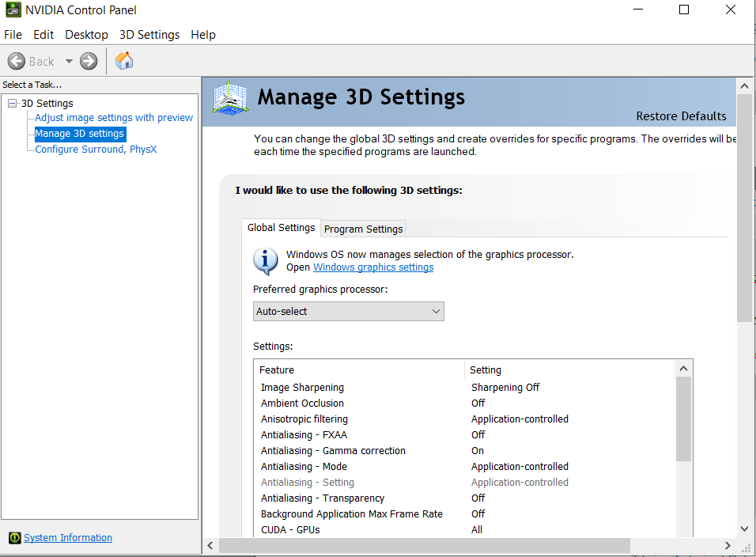This screenshot has height=557, width=756.
Task: Click the horizontal scrollbar right arrow
Action: [728, 545]
